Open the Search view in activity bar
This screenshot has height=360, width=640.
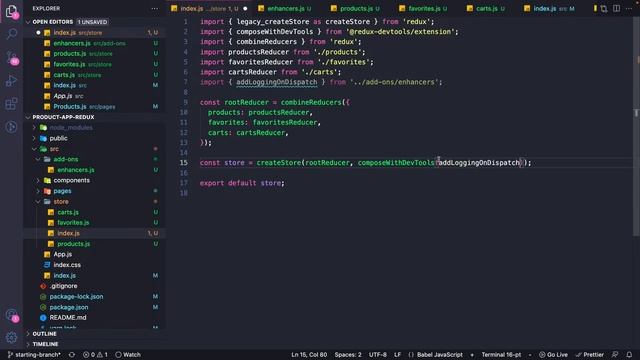click(x=11, y=34)
